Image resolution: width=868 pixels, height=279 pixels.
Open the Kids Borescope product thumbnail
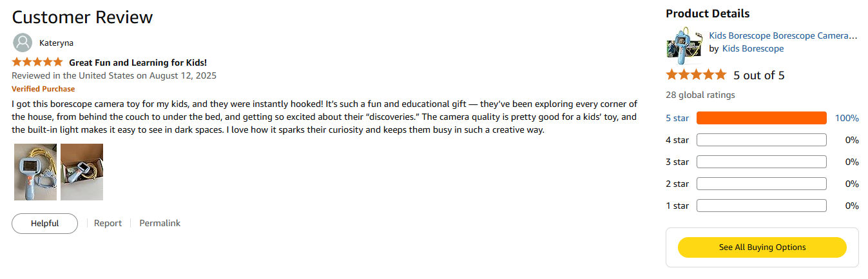(684, 43)
